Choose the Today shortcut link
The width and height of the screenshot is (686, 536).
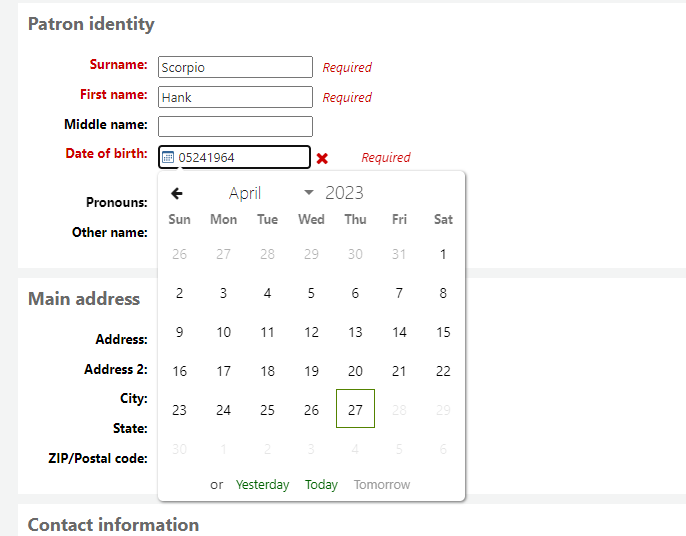tap(321, 484)
